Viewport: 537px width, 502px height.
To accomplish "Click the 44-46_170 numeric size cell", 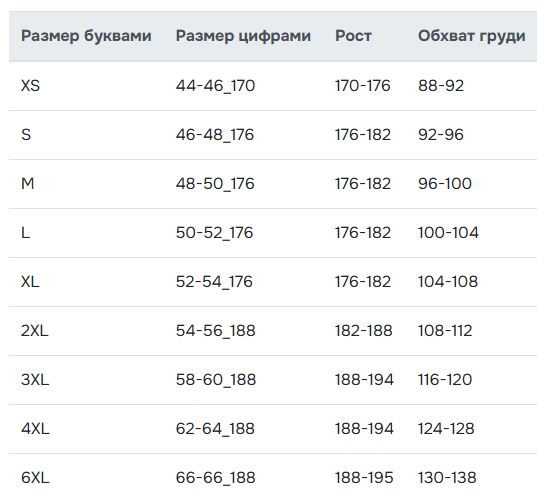I will point(215,86).
